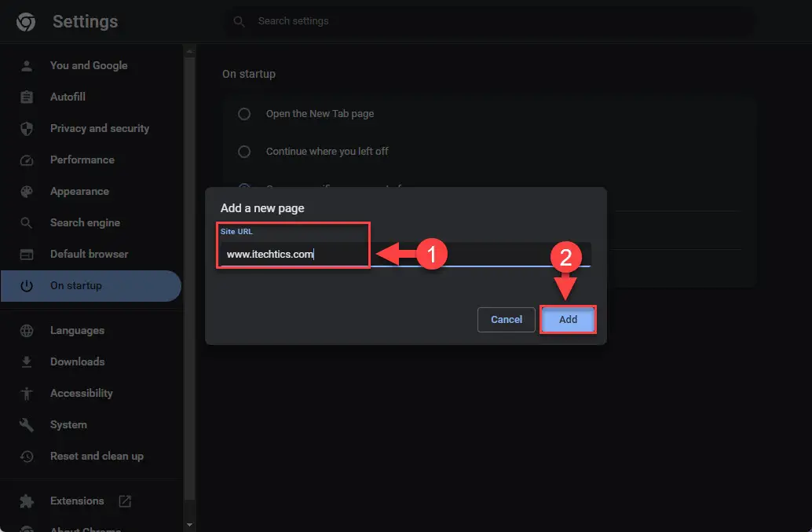Click the Settings title text
Viewport: 812px width, 532px height.
tap(86, 22)
